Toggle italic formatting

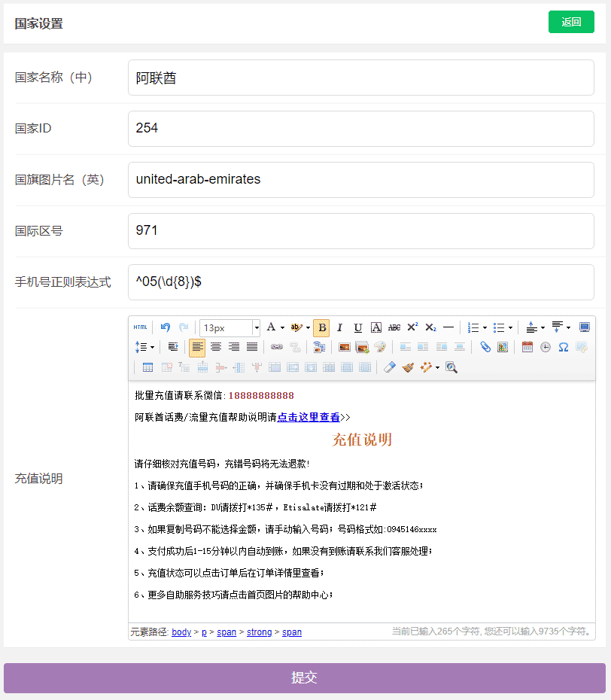(x=339, y=327)
